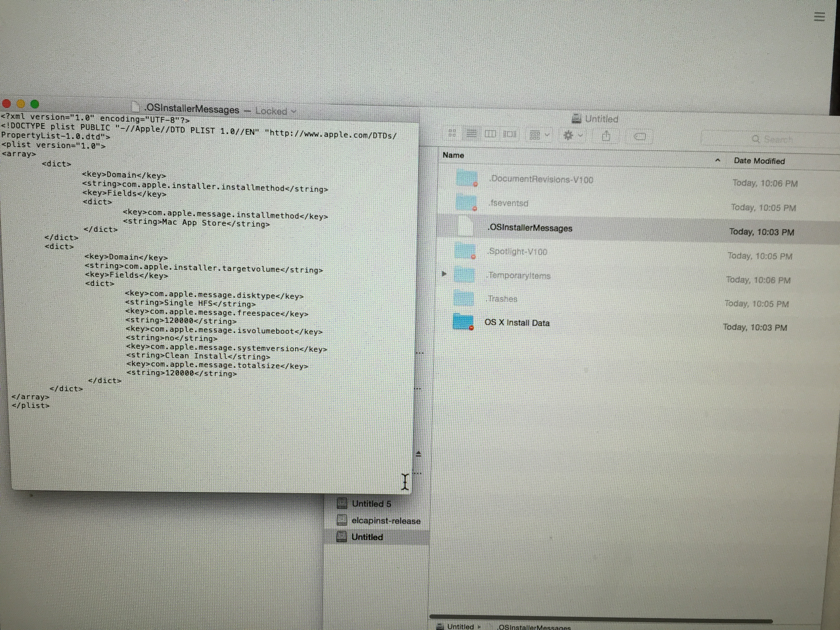The image size is (840, 630).
Task: Switch Finder to icon view
Action: tap(452, 133)
